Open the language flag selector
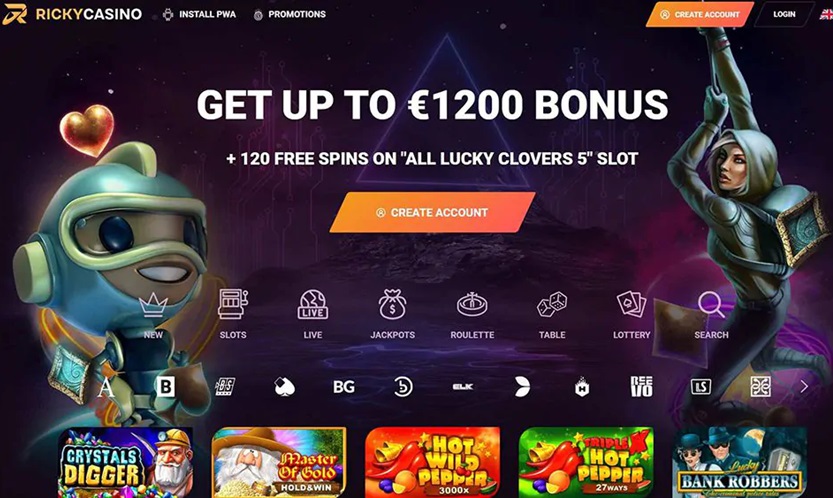The image size is (833, 498). pyautogui.click(x=827, y=14)
